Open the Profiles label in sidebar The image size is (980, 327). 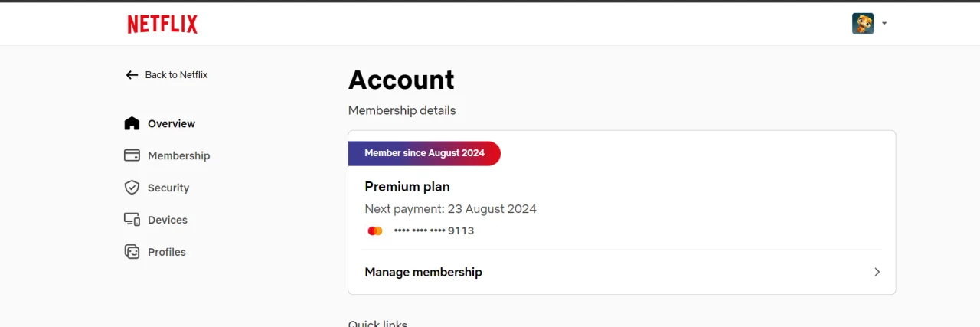point(167,252)
